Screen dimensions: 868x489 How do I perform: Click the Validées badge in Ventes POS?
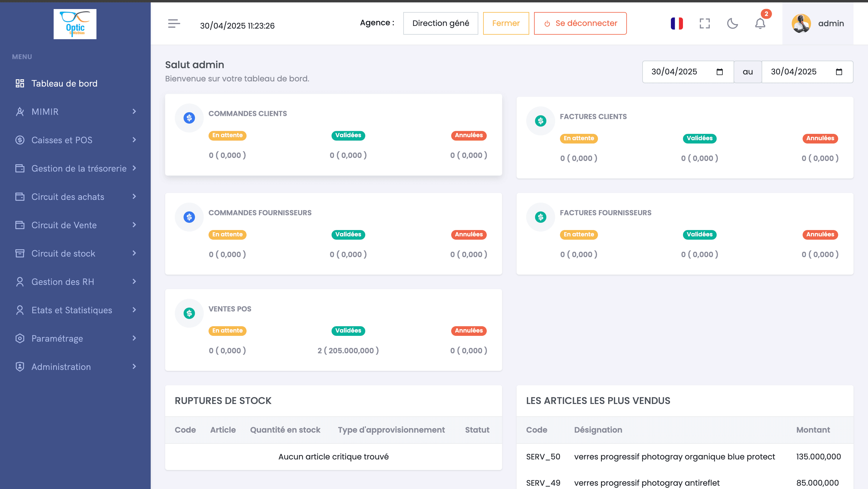pos(348,331)
